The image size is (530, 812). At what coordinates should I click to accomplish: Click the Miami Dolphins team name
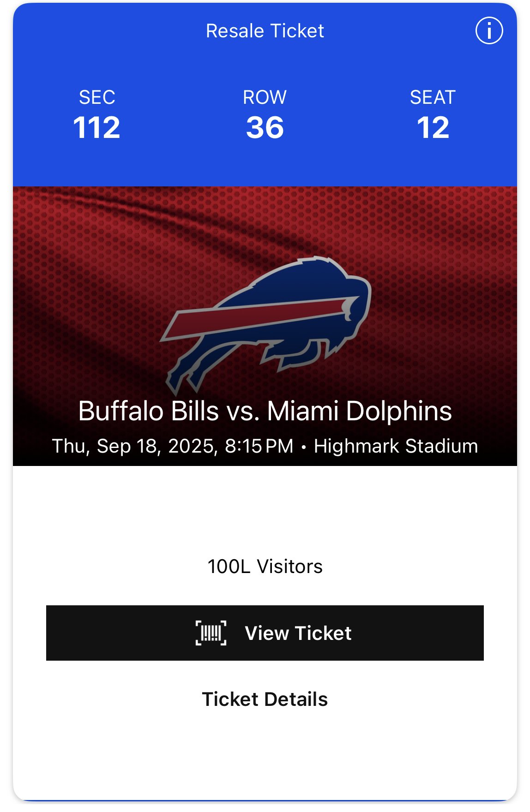click(359, 411)
